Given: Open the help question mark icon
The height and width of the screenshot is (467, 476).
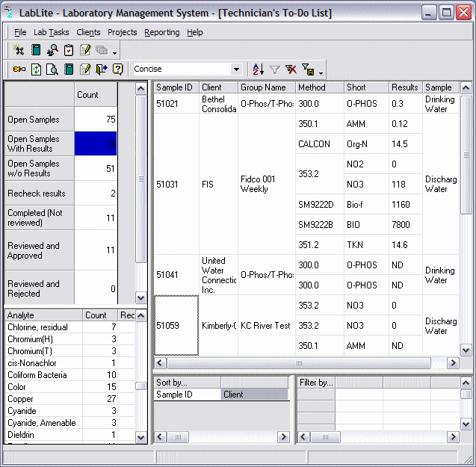Looking at the screenshot, I should [x=118, y=69].
